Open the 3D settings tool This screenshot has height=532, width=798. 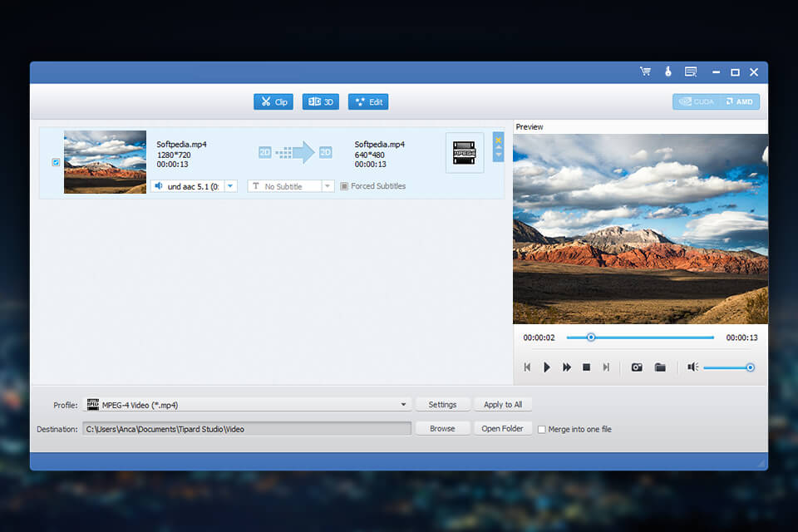[320, 101]
